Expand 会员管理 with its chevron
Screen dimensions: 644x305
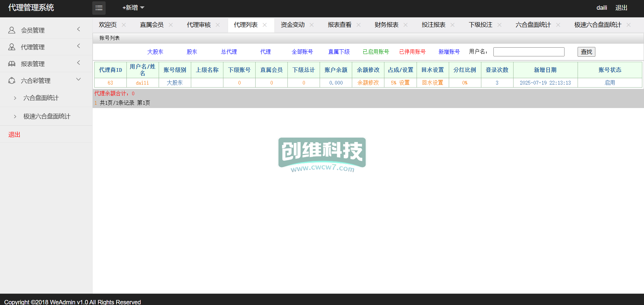[x=78, y=29]
